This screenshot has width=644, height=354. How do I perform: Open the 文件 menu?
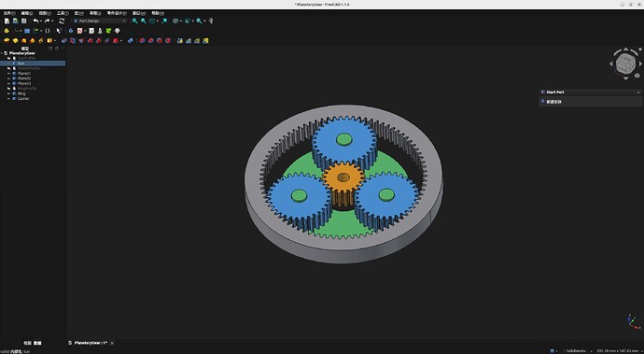tap(9, 13)
